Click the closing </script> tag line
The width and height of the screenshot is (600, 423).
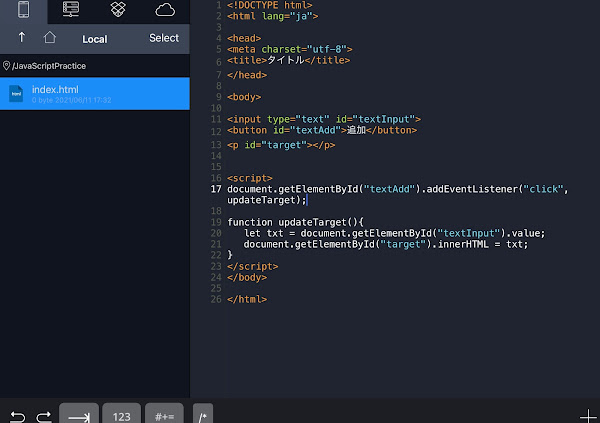[x=253, y=266]
